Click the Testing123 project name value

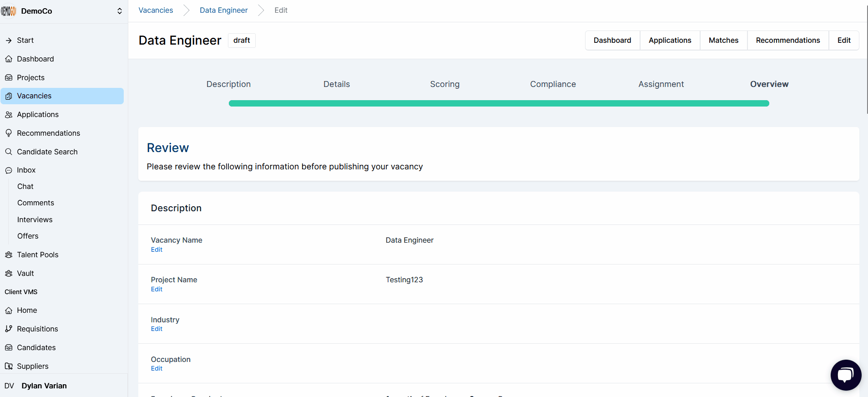(x=404, y=280)
